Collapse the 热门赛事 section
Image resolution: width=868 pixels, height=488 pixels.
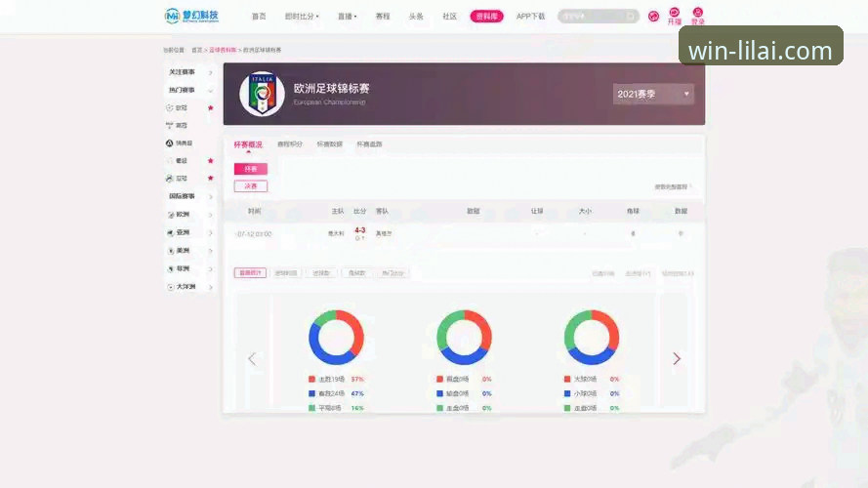point(210,90)
